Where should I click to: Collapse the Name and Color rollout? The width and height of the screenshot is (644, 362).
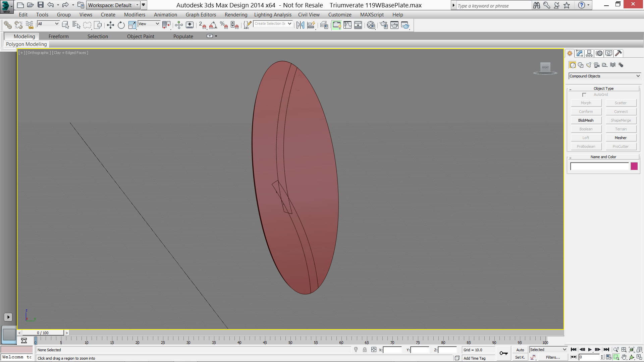tap(604, 157)
